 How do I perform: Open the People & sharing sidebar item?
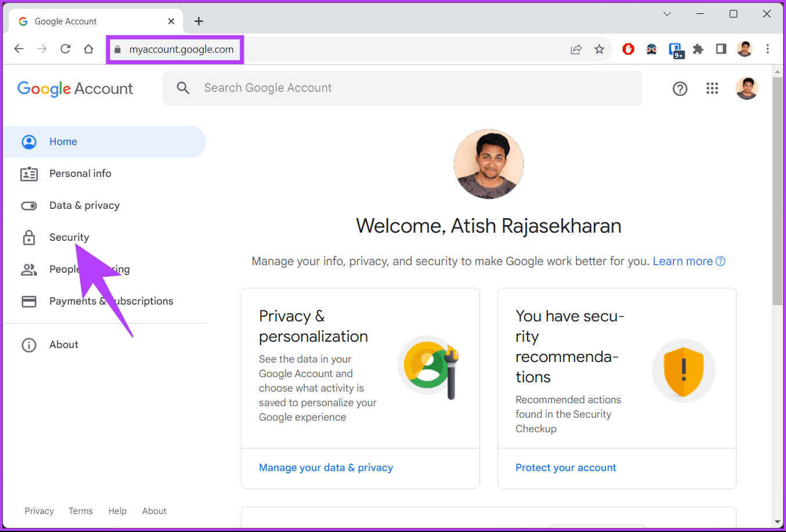click(104, 269)
